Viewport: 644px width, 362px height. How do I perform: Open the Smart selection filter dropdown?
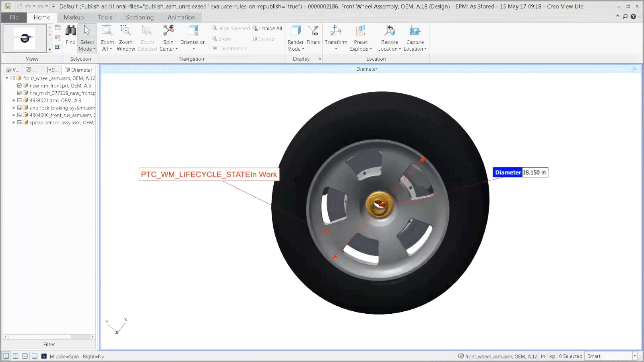point(634,356)
